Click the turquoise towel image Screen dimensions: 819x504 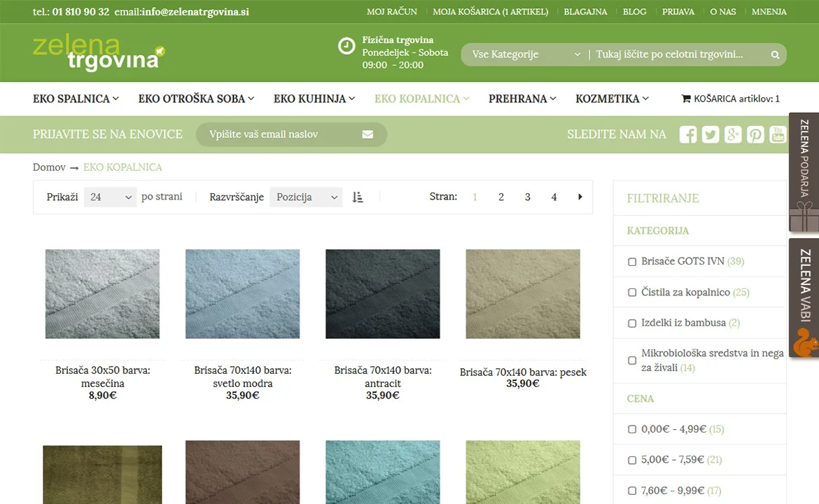point(383,472)
